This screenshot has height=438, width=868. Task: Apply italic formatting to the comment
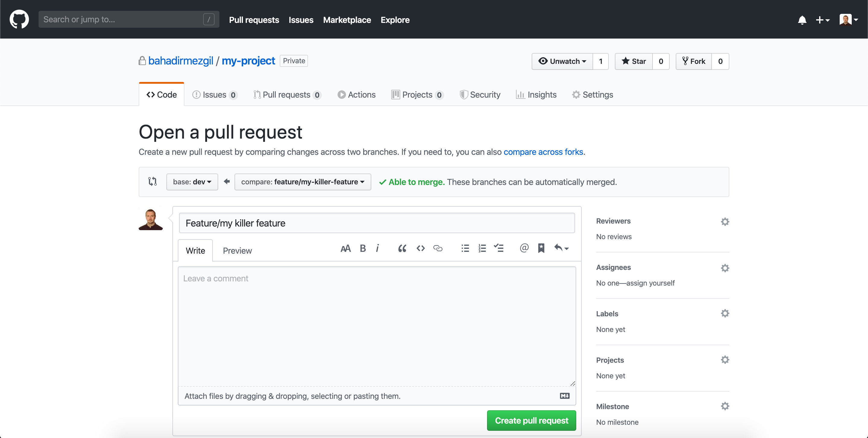(377, 248)
